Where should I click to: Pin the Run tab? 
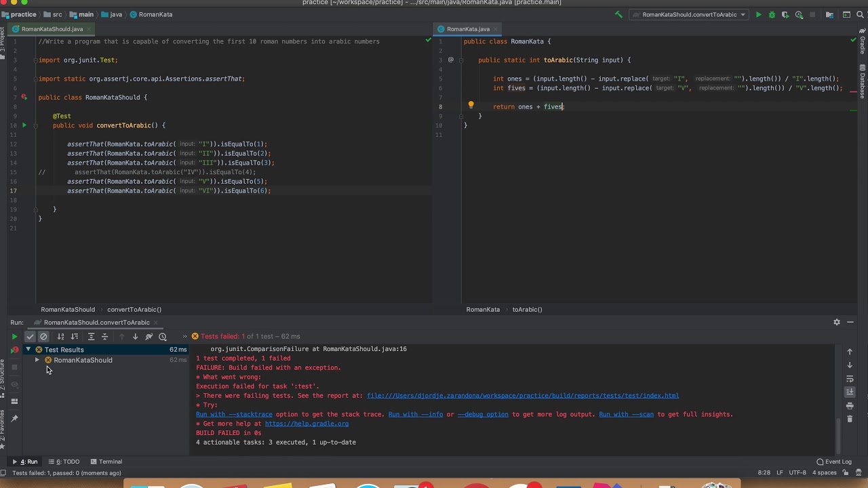tap(14, 418)
